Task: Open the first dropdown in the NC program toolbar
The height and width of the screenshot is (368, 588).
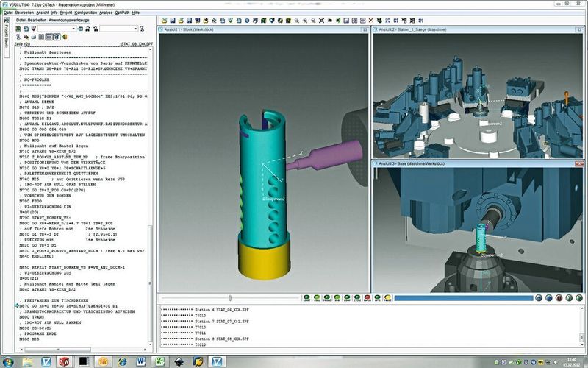Action: [73, 29]
